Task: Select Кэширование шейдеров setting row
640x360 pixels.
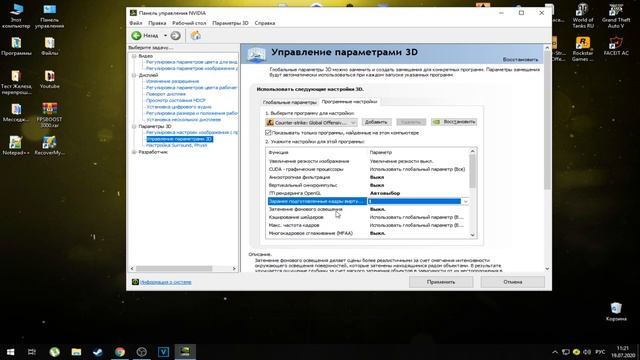Action: (x=367, y=217)
